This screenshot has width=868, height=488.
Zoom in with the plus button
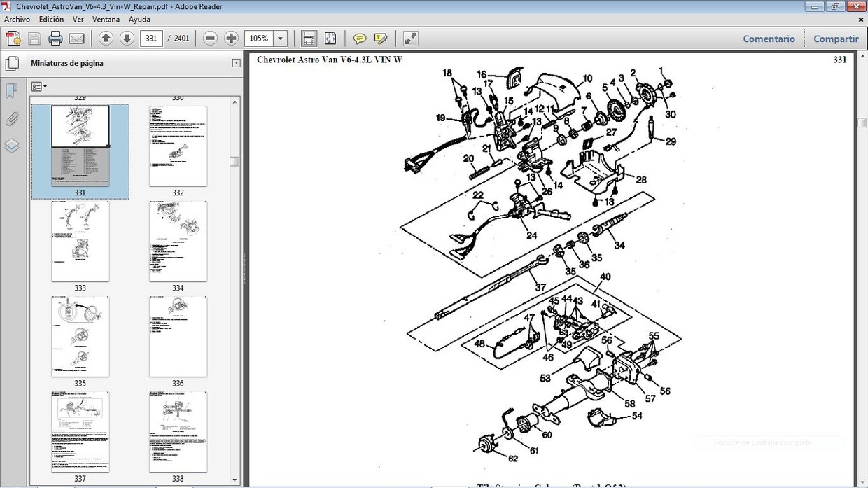tap(231, 39)
